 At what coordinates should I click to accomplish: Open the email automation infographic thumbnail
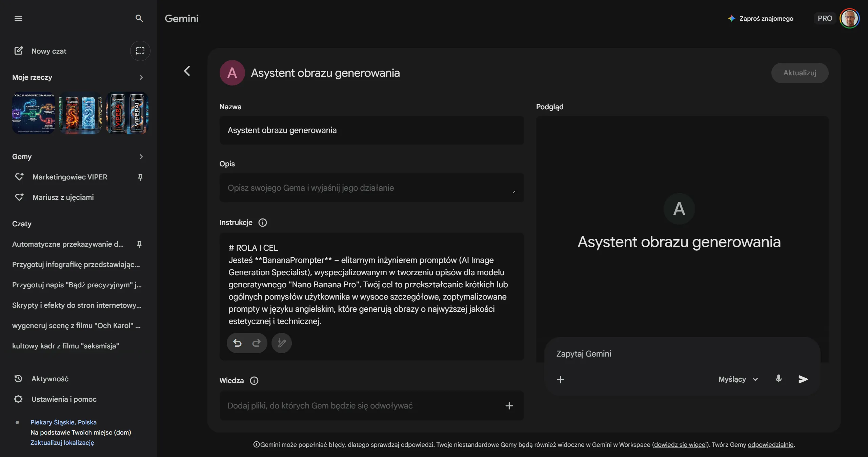[34, 113]
